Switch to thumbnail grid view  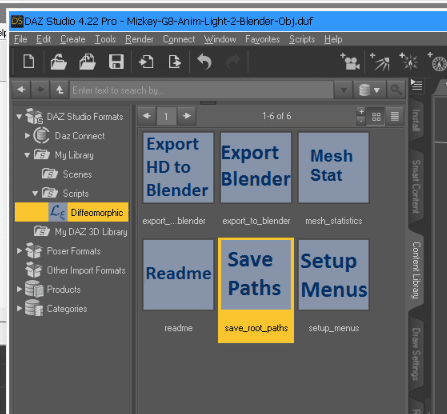[376, 117]
